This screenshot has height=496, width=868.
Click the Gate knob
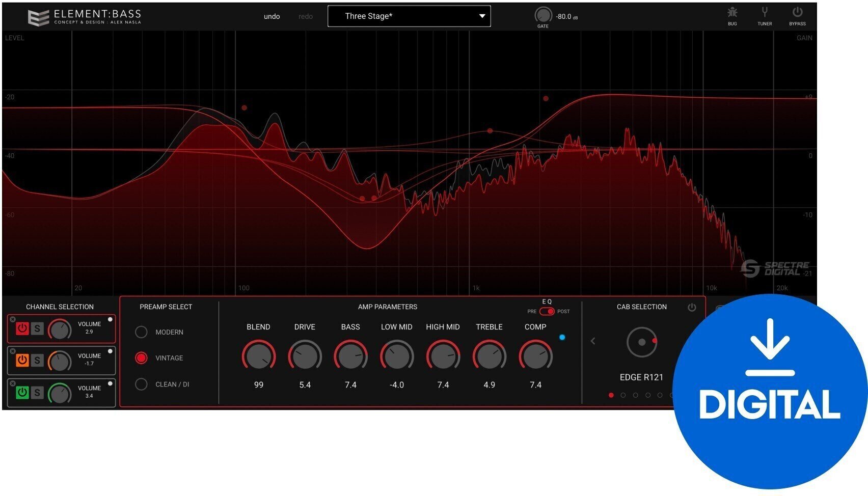tap(543, 15)
